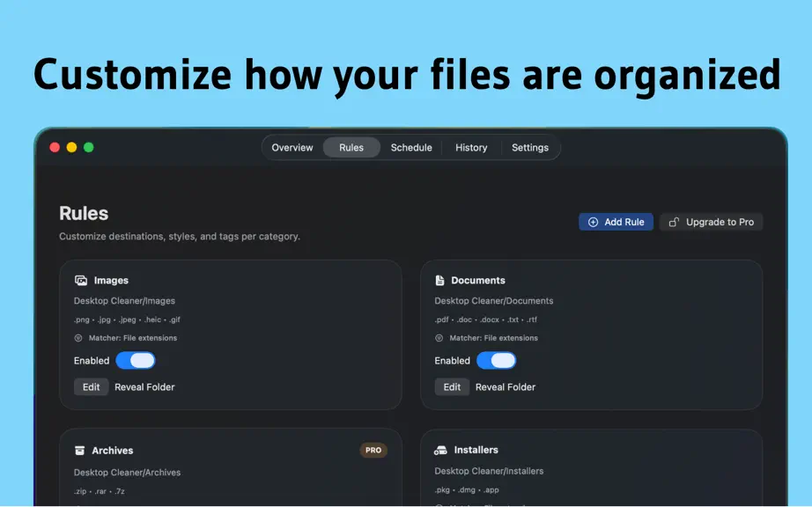Switch to the Schedule tab
Screen dimensions: 812x507
coord(411,148)
